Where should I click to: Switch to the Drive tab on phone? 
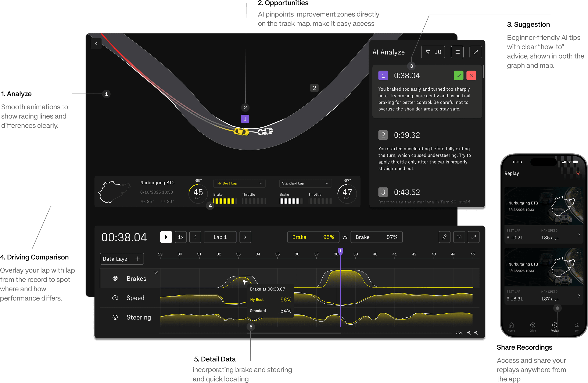pyautogui.click(x=533, y=327)
